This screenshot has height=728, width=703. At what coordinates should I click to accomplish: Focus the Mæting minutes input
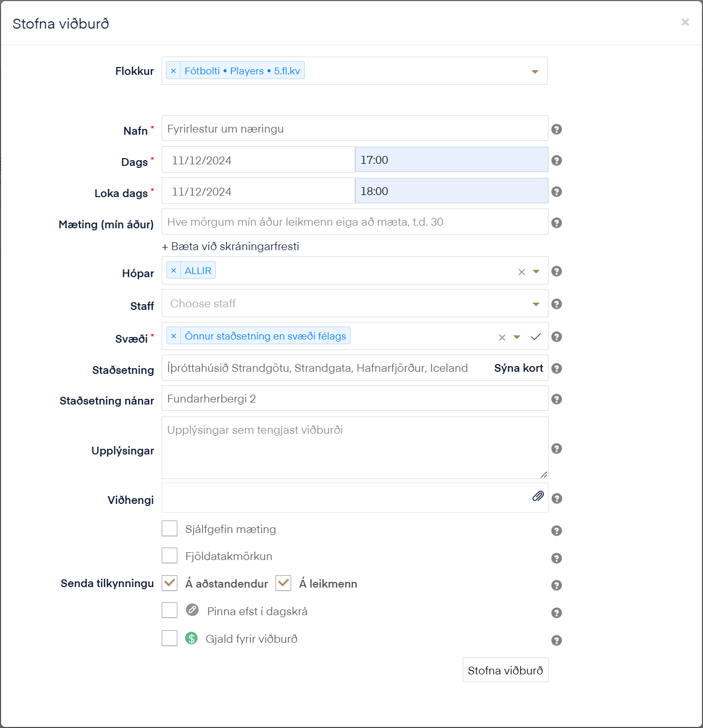(355, 222)
